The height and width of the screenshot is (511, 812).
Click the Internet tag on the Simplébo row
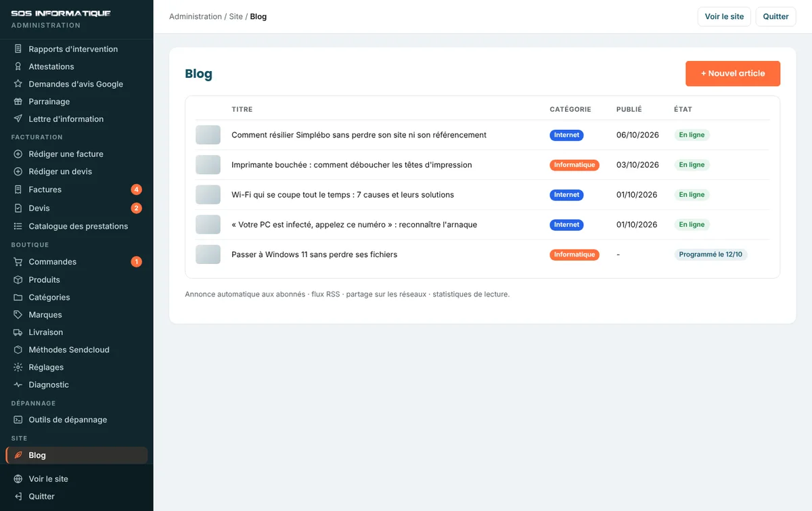[566, 135]
